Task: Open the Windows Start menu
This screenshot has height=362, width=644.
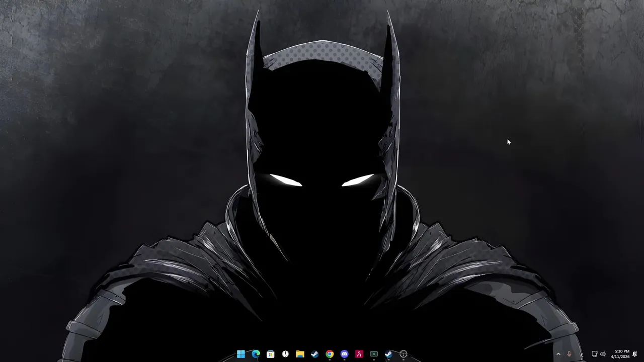Action: pos(241,354)
